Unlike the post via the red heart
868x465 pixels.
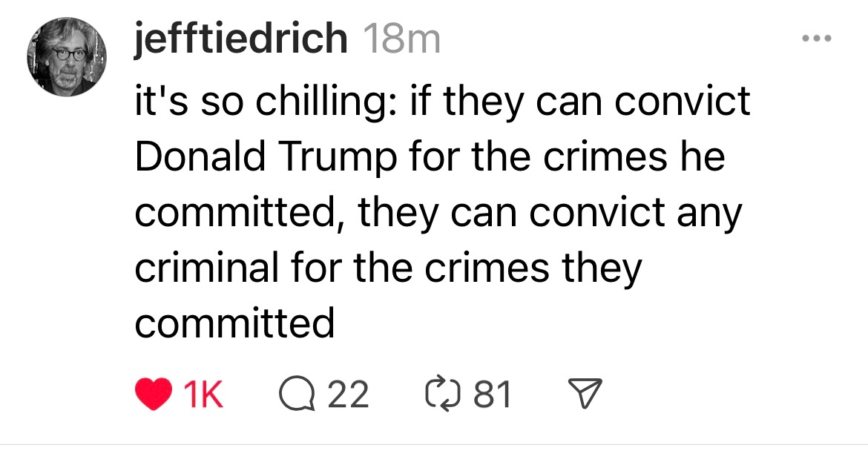tap(154, 394)
